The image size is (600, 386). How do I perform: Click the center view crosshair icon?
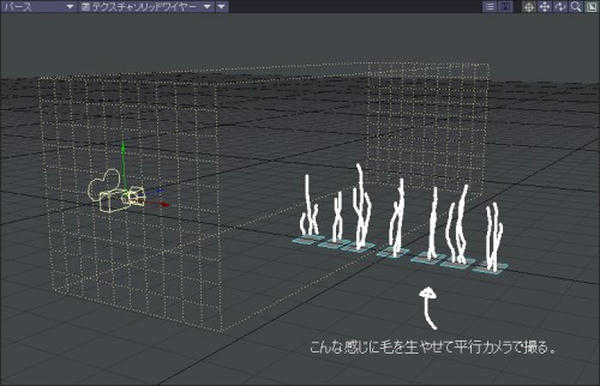click(x=529, y=7)
